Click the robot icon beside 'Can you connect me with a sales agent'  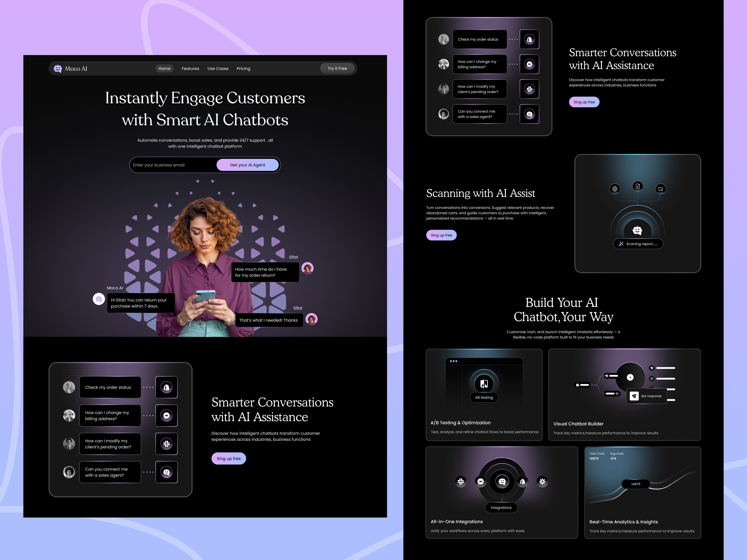pos(167,472)
